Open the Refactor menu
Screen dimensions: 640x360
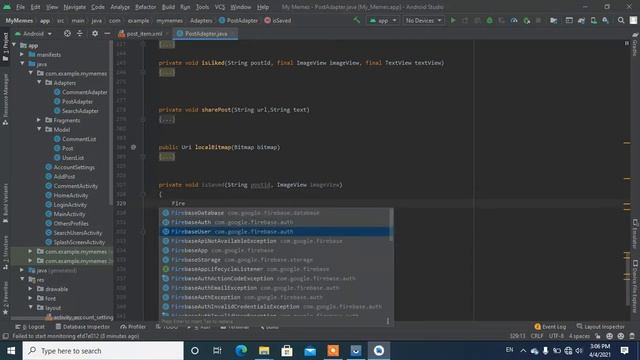pos(145,7)
